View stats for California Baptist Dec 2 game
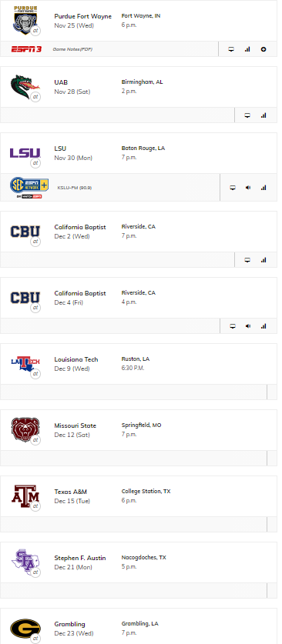The height and width of the screenshot is (644, 282). [x=264, y=260]
